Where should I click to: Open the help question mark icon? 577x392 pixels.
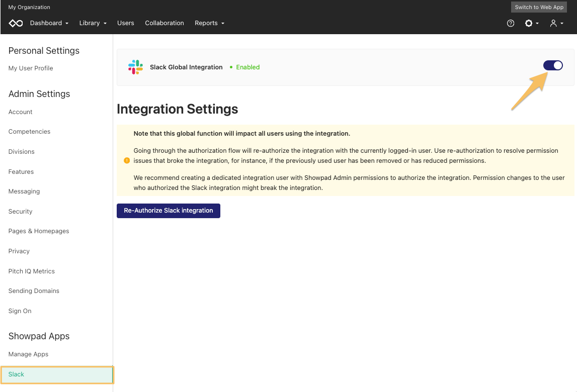pos(511,23)
